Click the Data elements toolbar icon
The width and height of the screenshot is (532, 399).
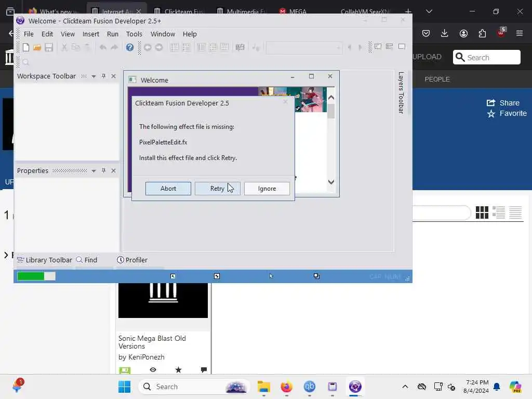point(224,47)
